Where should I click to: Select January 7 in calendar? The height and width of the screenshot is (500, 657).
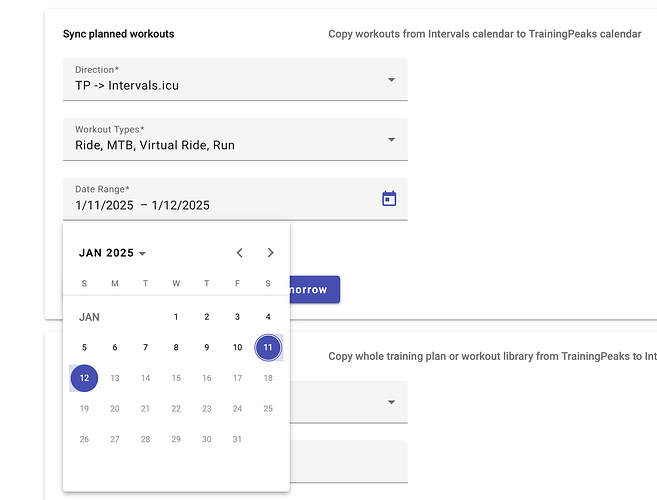point(145,347)
